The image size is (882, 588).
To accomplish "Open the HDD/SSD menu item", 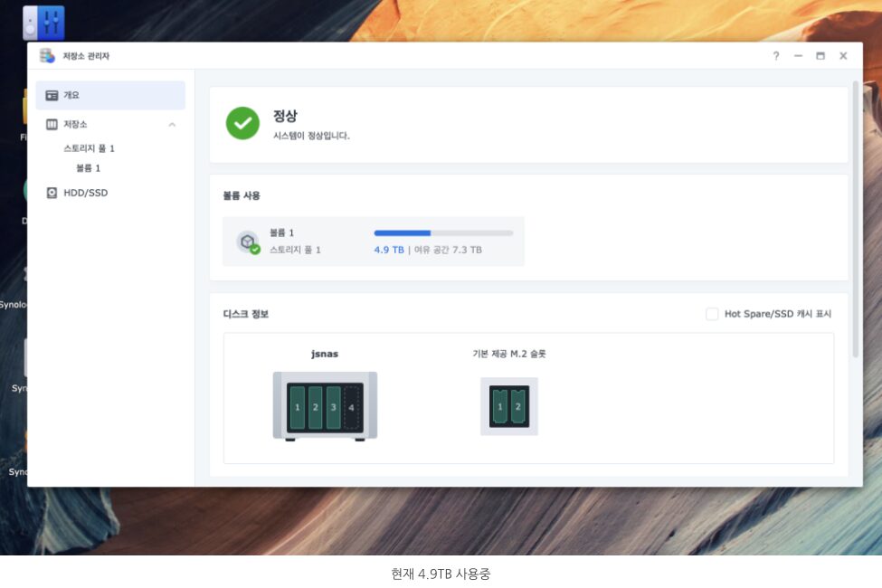I will pos(86,193).
